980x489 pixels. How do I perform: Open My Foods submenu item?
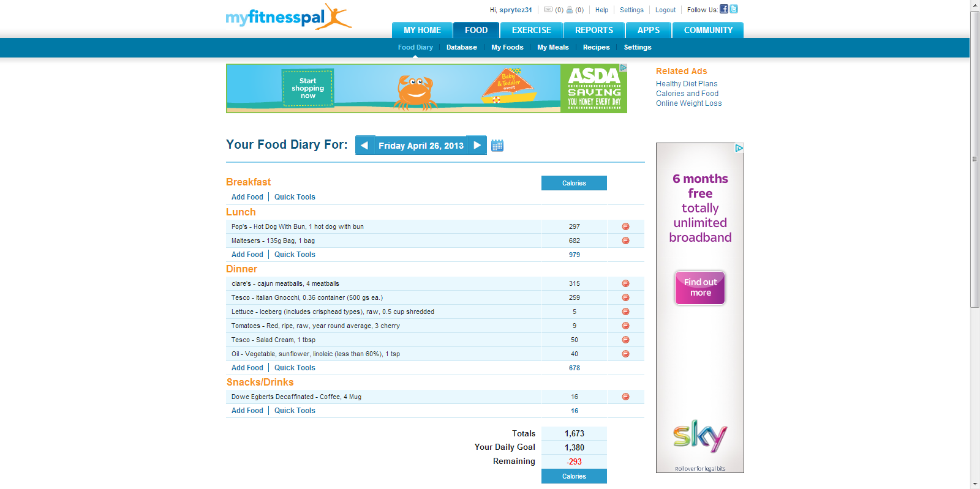(507, 47)
